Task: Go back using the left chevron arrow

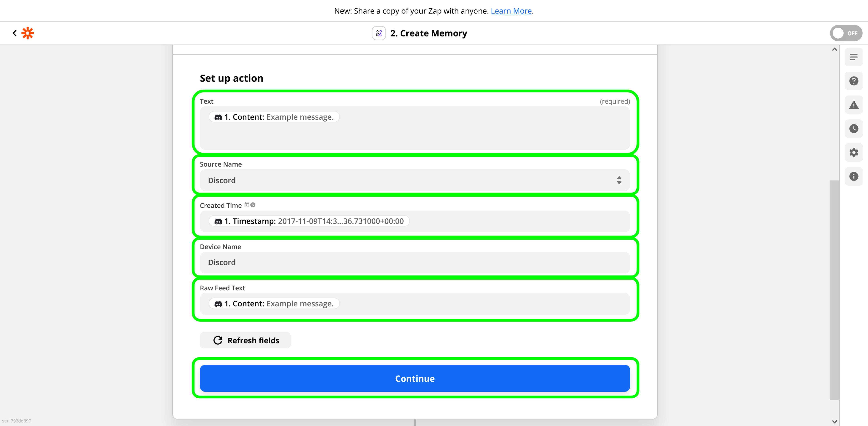Action: (x=14, y=33)
